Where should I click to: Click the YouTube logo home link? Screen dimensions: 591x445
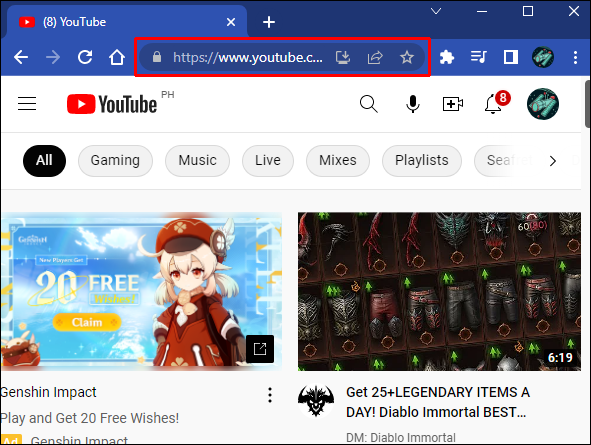click(x=112, y=104)
